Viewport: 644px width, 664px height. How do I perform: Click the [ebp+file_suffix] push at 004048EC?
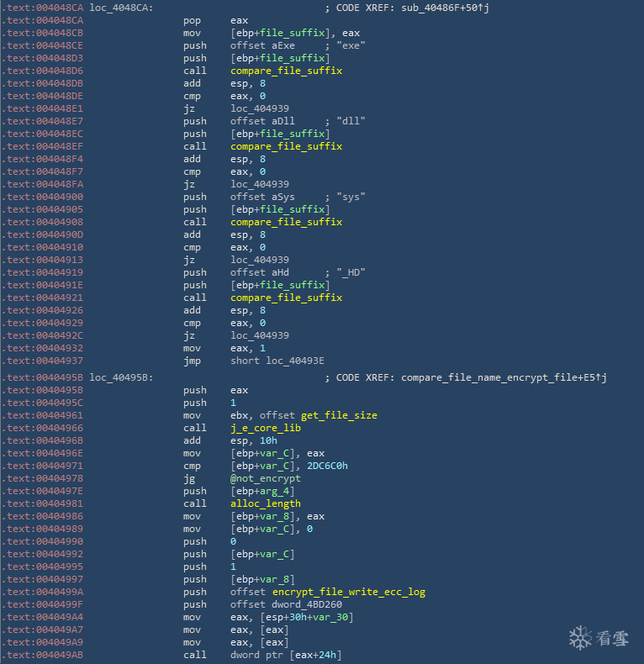[280, 134]
